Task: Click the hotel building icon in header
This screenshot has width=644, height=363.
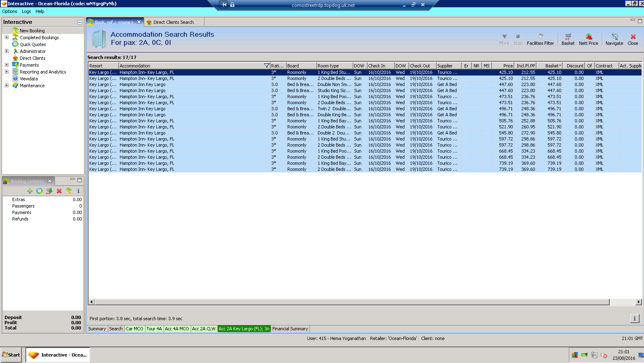Action: (99, 39)
